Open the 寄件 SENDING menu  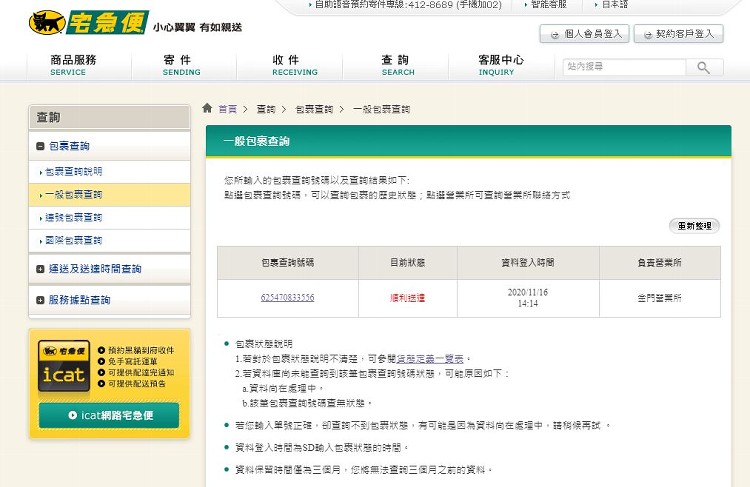tap(181, 66)
